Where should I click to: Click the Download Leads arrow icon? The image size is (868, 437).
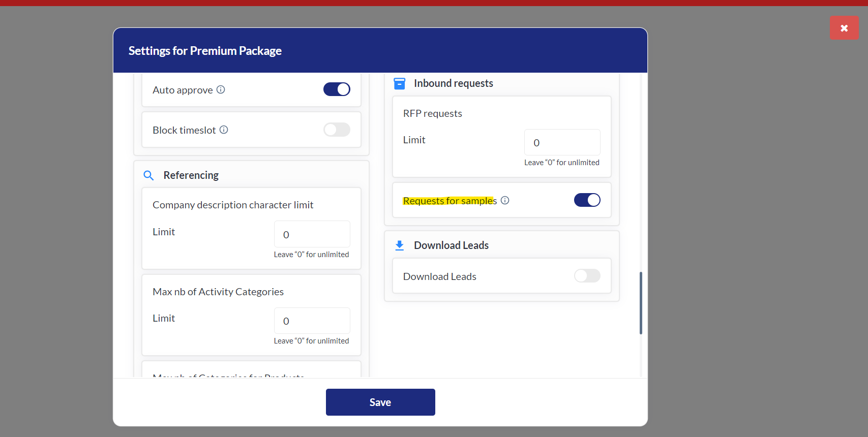point(400,245)
